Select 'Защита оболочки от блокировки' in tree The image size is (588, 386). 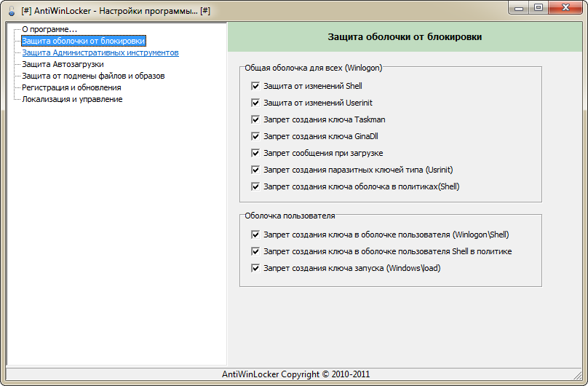tap(83, 41)
